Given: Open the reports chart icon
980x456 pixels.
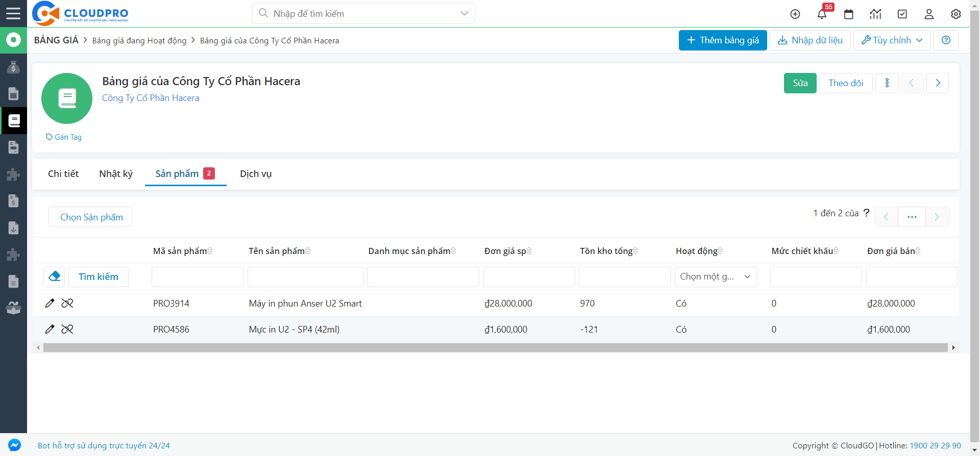Looking at the screenshot, I should (x=875, y=14).
